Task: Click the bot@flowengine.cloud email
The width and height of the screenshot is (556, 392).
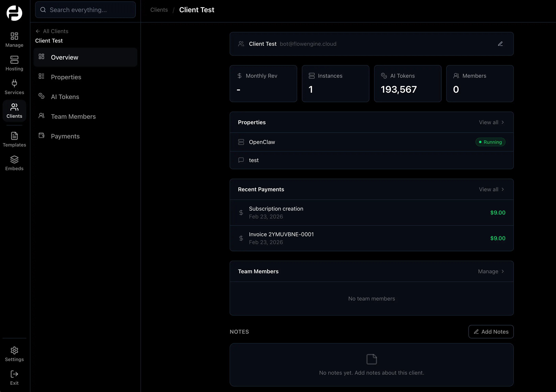Action: tap(308, 44)
